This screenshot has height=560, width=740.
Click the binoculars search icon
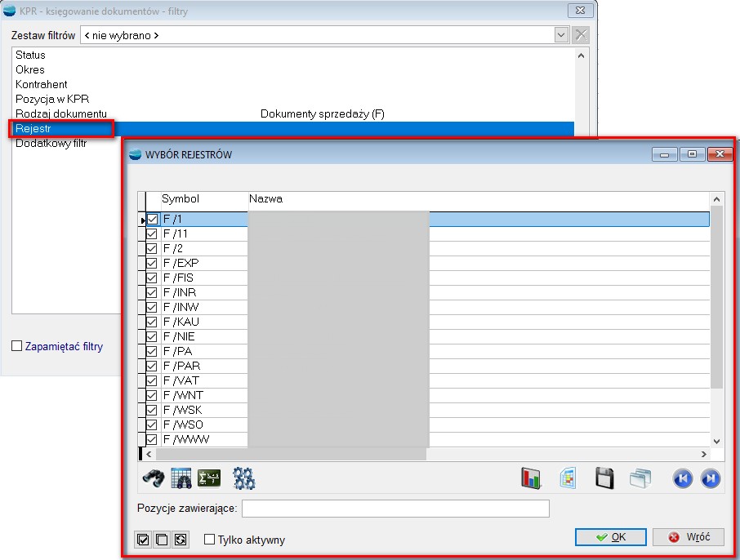click(153, 478)
